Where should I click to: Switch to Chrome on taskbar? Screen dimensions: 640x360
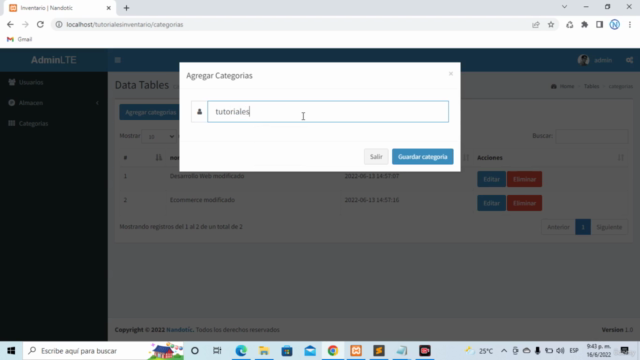333,351
